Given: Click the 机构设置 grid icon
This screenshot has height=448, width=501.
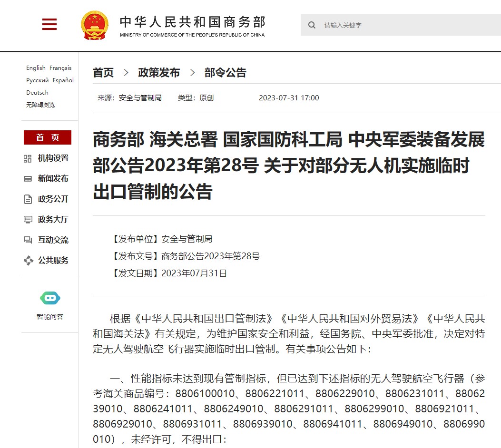Looking at the screenshot, I should click(28, 159).
